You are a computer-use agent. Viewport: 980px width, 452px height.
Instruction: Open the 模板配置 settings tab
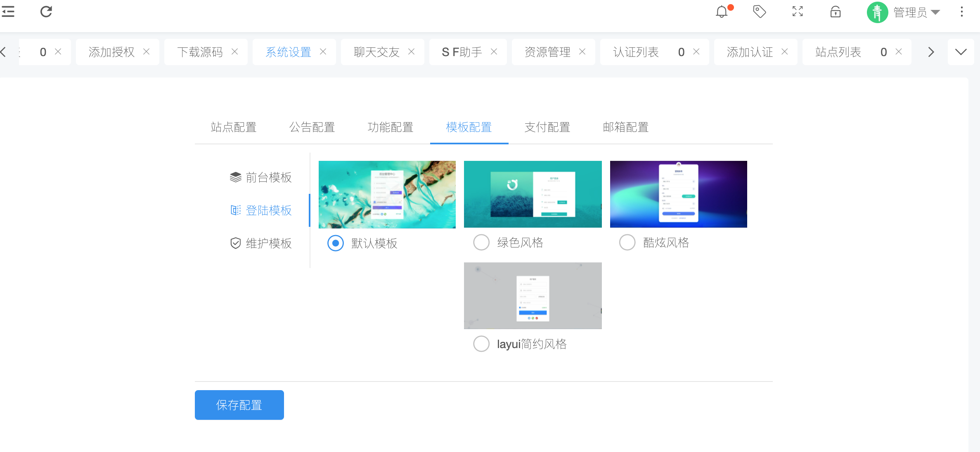coord(469,127)
